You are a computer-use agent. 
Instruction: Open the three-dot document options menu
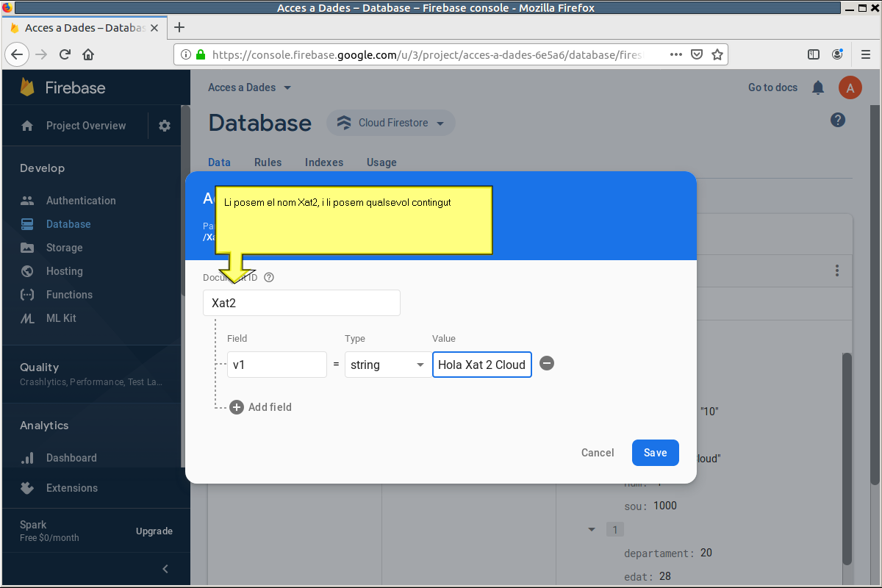tap(836, 270)
